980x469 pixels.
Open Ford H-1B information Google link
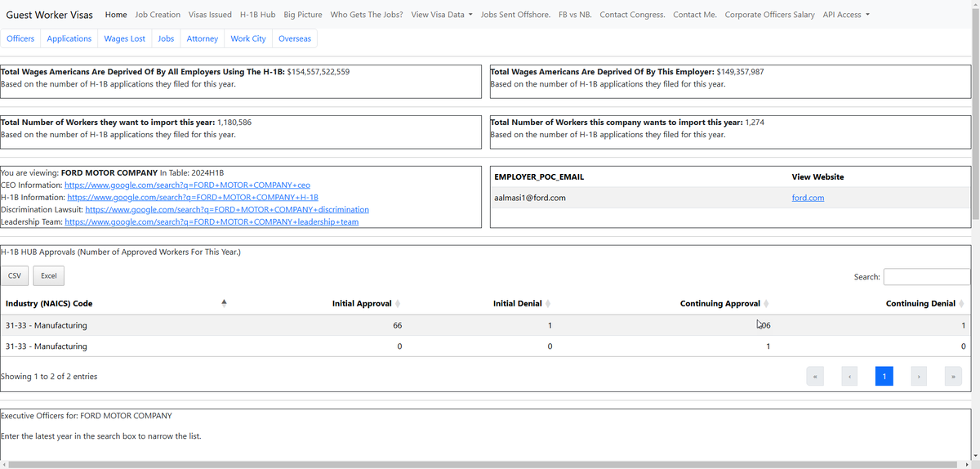(x=193, y=198)
